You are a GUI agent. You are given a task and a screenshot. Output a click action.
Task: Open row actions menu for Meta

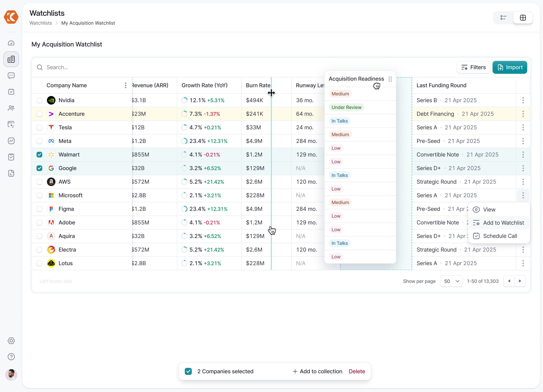pos(523,141)
